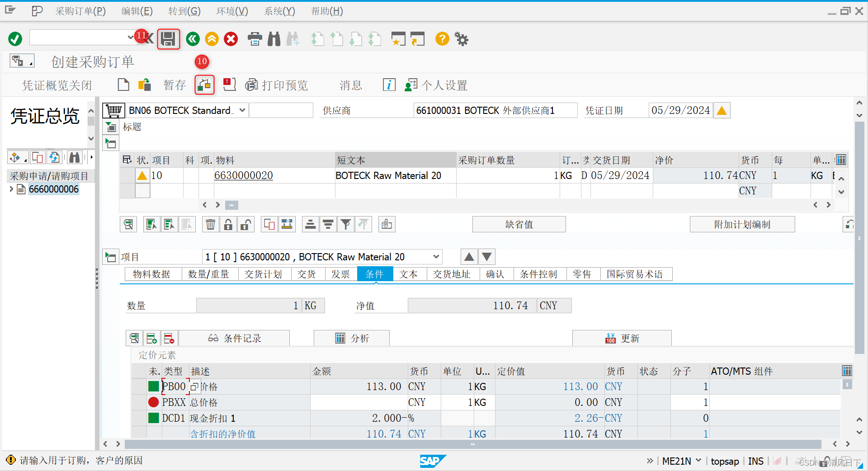Click the next item down-triangle button
Screen dimensions: 868x471
[487, 257]
